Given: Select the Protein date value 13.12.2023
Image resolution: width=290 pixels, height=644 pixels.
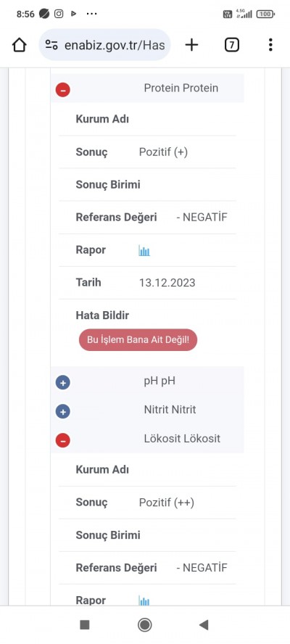Looking at the screenshot, I should (167, 283).
